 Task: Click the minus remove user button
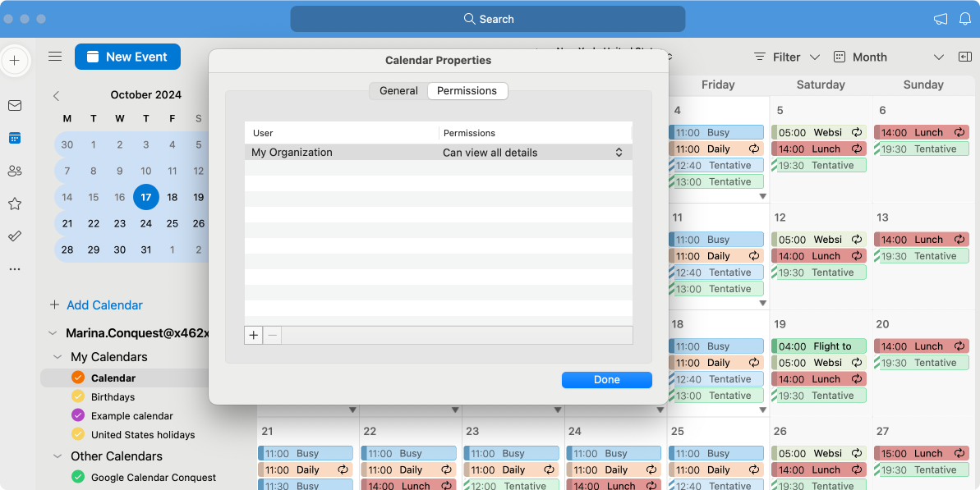272,335
